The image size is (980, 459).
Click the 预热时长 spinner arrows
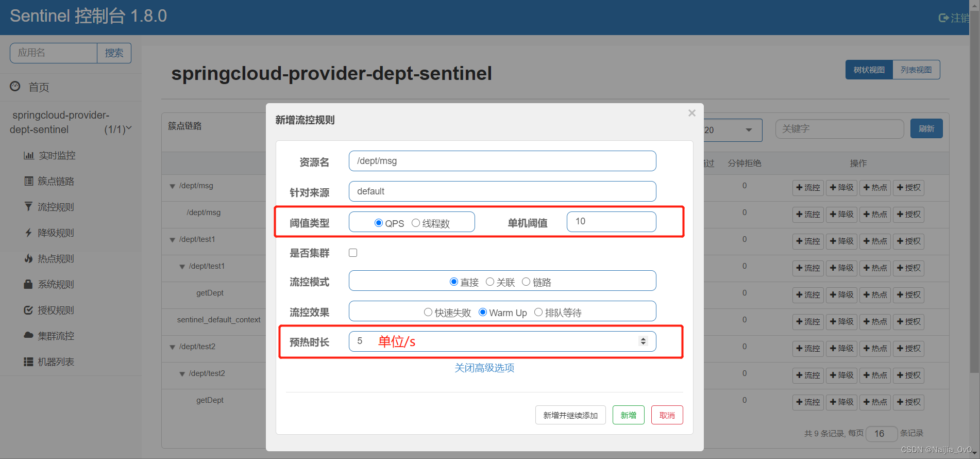(x=643, y=341)
